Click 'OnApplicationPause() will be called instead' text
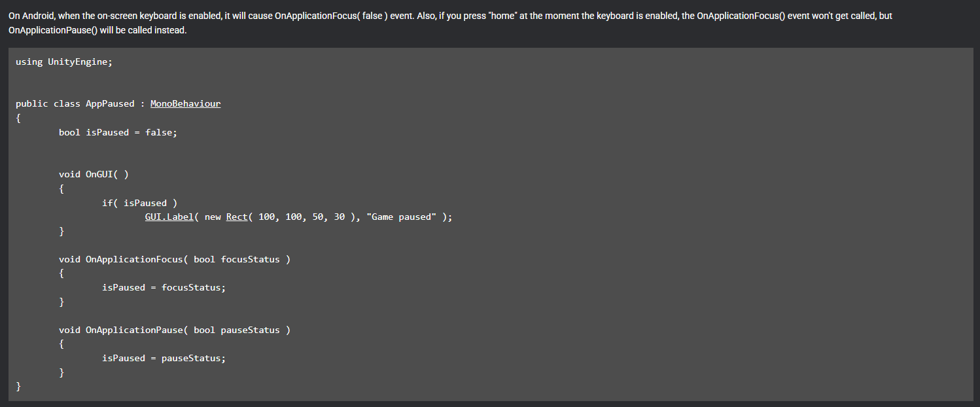Screen dimensions: 980x407 coord(97,31)
